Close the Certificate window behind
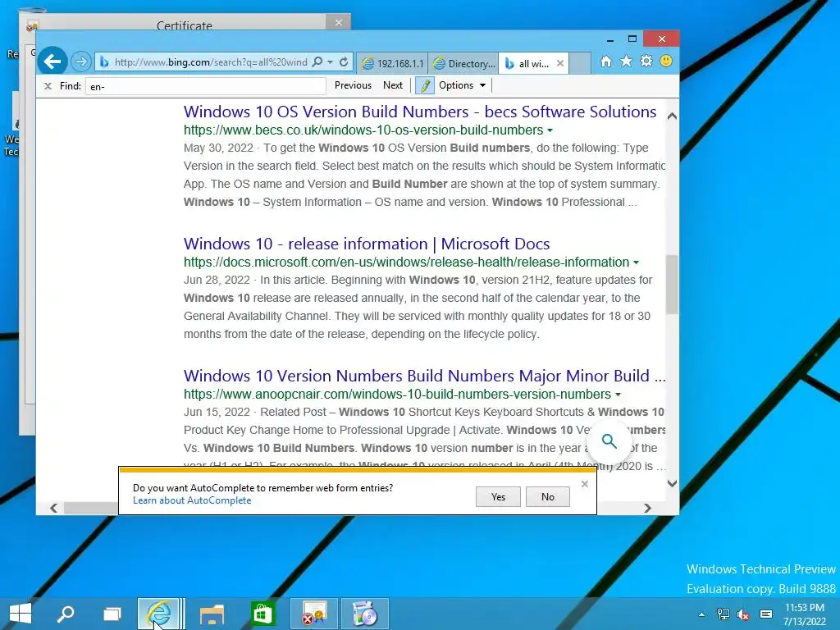 [339, 22]
